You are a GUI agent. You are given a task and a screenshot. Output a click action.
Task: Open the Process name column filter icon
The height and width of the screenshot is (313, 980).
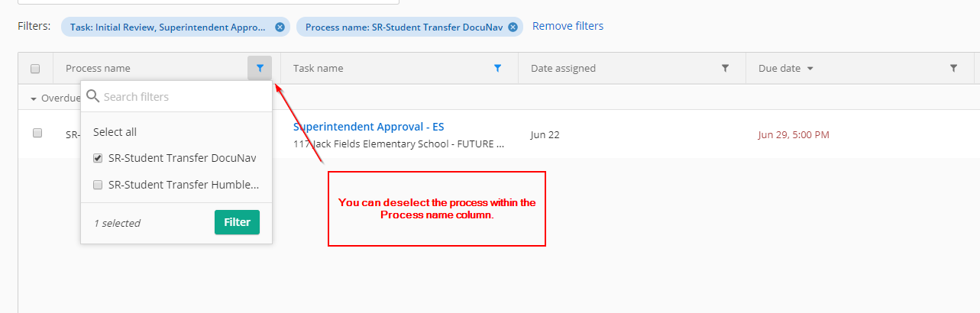click(260, 68)
